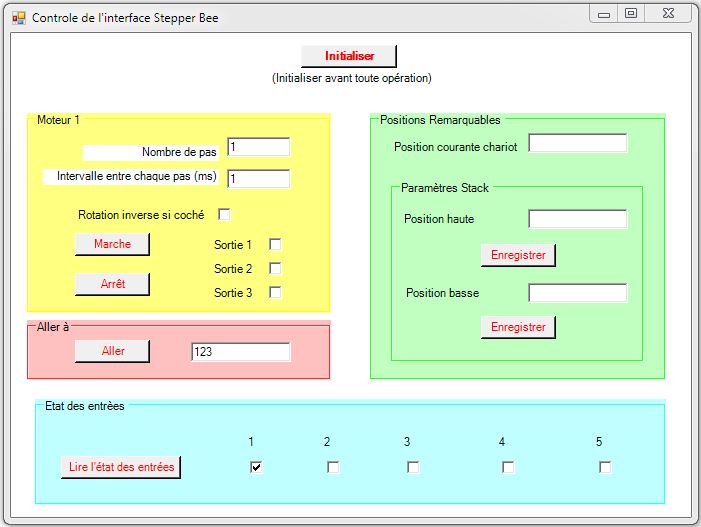This screenshot has height=527, width=701.
Task: Focus the Nombre de pas field
Action: click(258, 147)
